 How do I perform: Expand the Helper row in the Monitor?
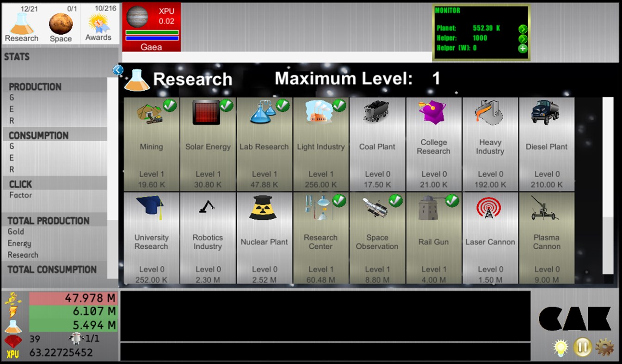(523, 39)
